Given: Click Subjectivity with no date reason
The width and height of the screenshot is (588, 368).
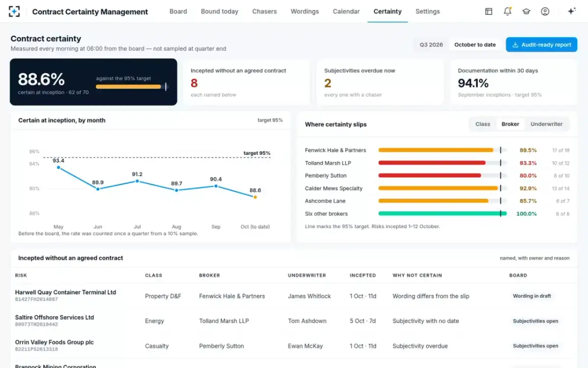Looking at the screenshot, I should (x=426, y=321).
